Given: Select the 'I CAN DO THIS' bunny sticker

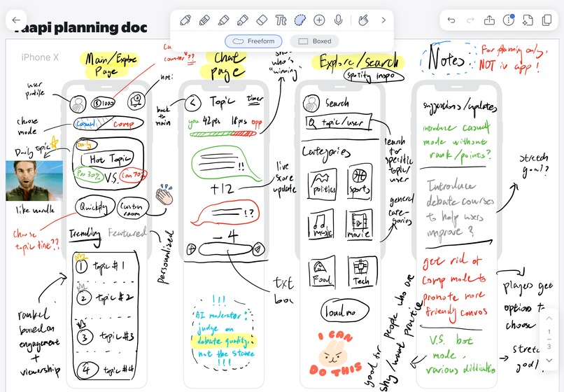Looking at the screenshot, I should 336,355.
